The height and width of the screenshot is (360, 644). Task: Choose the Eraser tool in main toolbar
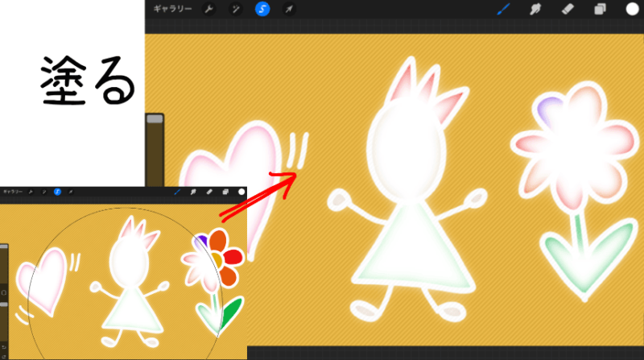[x=568, y=9]
